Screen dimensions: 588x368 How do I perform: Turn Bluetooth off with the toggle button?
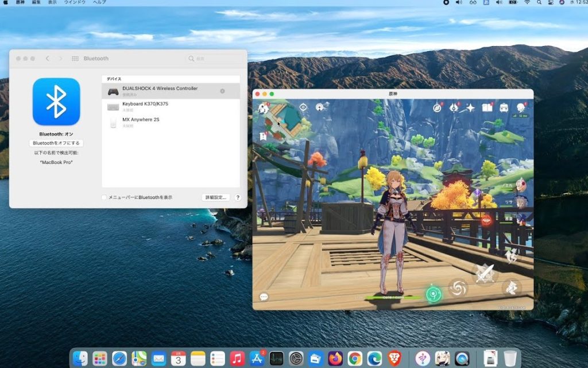56,143
